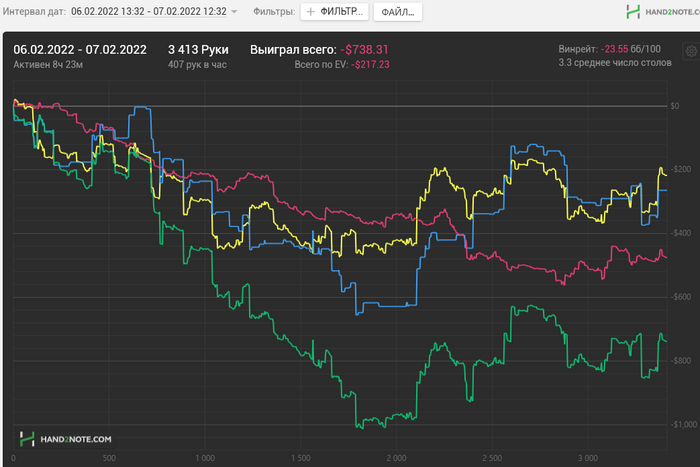The width and height of the screenshot is (700, 467).
Task: Click the 3.3 среднее число столов text
Action: pyautogui.click(x=614, y=64)
